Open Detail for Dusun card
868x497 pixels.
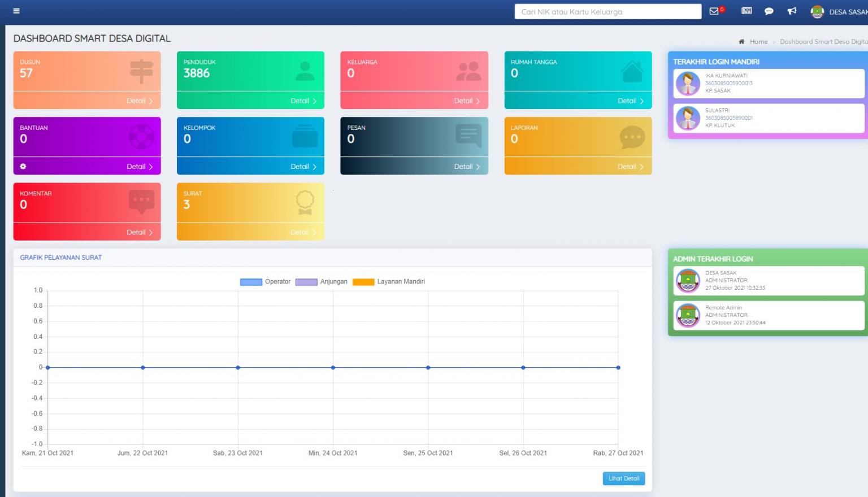(140, 101)
